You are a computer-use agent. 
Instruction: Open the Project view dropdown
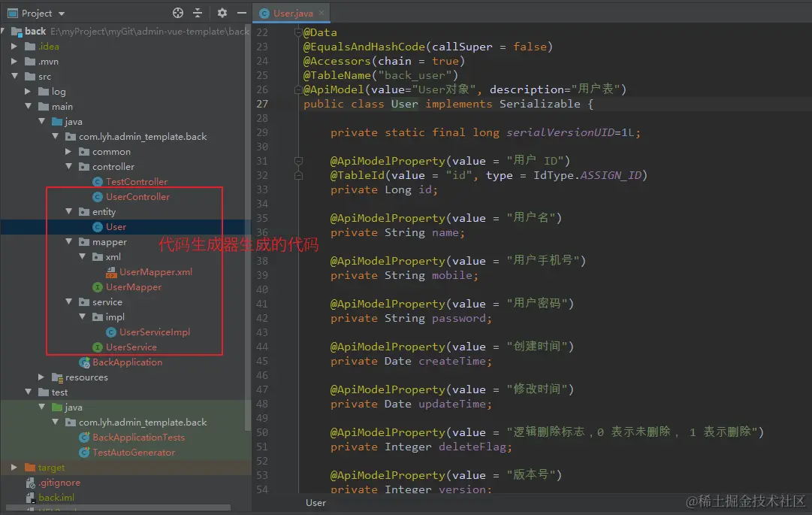coord(61,14)
